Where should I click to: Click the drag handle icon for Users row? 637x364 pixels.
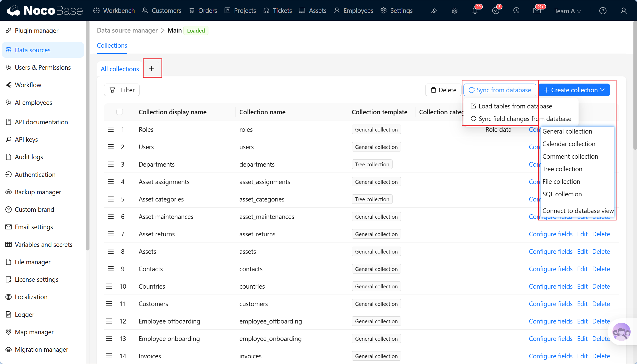pos(111,147)
